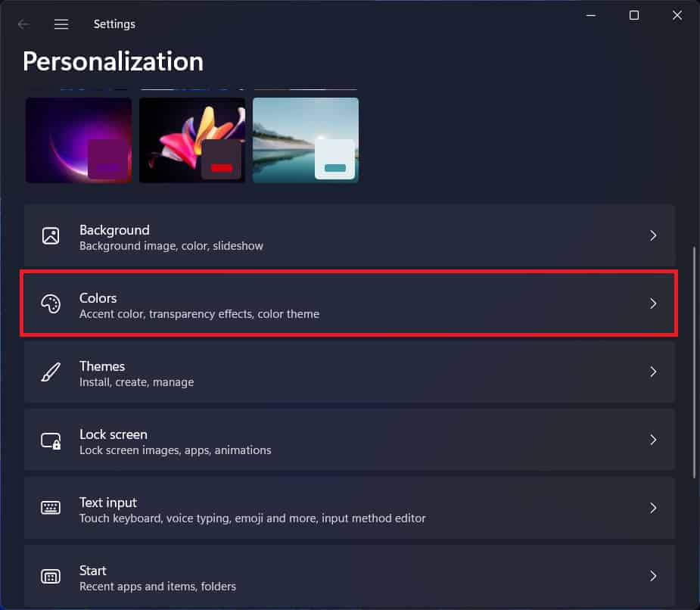700x610 pixels.
Task: Click the Themes paintbrush icon
Action: (x=51, y=372)
